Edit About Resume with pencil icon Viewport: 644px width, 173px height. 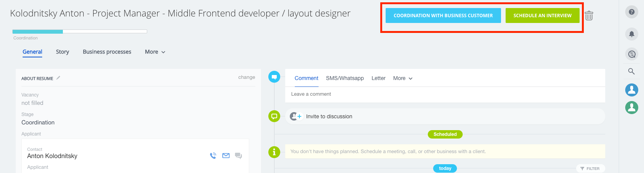click(58, 78)
